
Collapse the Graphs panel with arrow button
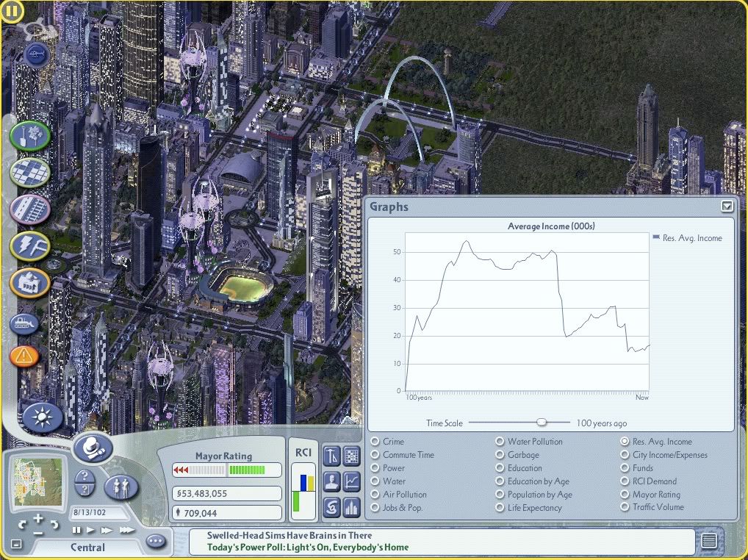[x=727, y=206]
